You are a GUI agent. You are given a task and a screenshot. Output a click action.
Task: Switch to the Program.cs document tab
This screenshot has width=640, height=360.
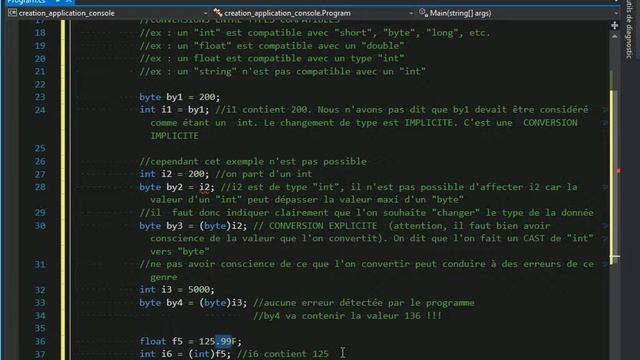coord(26,2)
